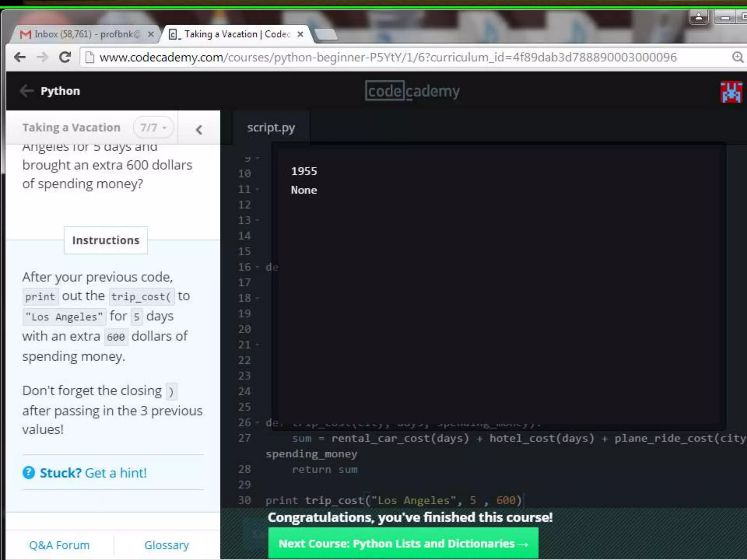Fold code at line 21 arrow
The width and height of the screenshot is (747, 560).
click(258, 345)
